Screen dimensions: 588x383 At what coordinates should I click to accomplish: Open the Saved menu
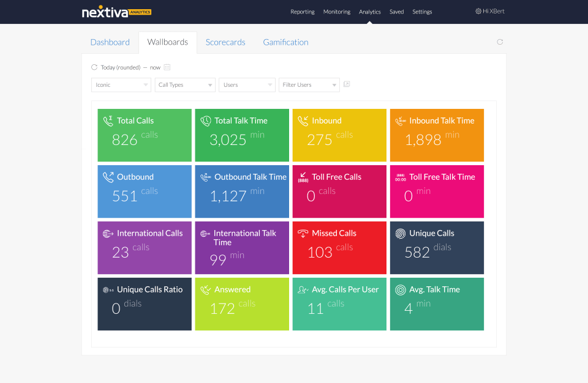coord(396,12)
